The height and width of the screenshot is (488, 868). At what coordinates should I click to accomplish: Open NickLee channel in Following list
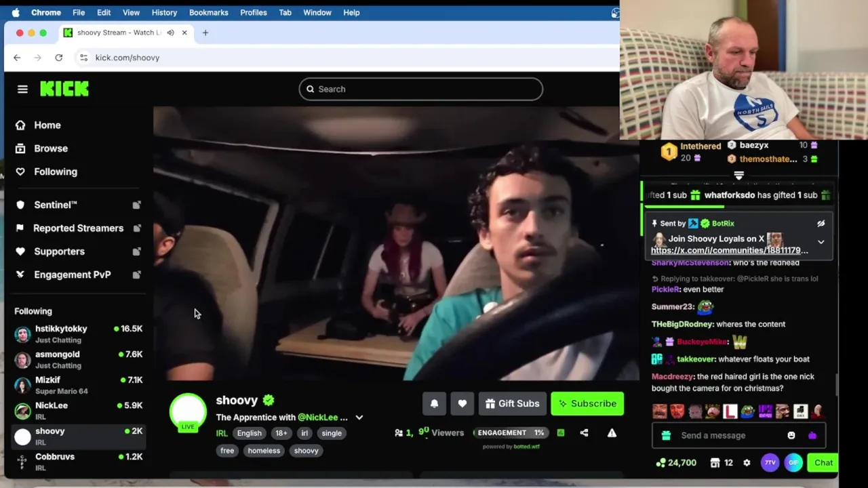(x=78, y=411)
